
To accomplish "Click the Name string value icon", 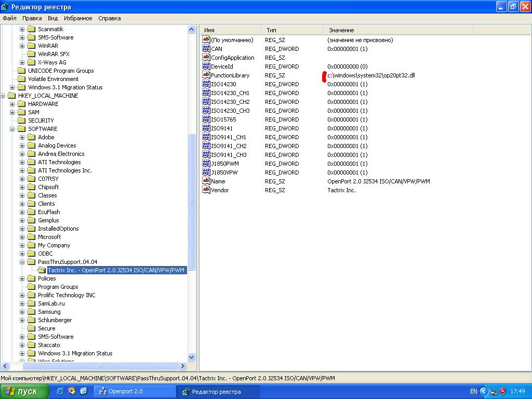I will tap(206, 181).
